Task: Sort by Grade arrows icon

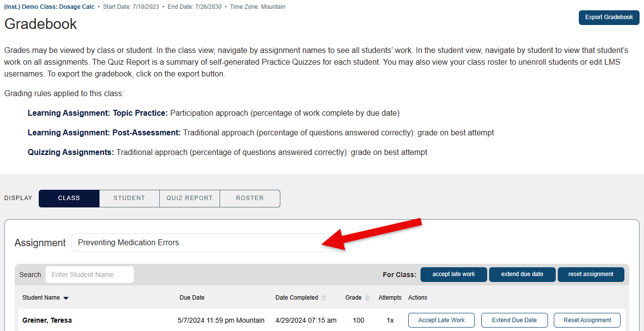Action: pyautogui.click(x=368, y=298)
